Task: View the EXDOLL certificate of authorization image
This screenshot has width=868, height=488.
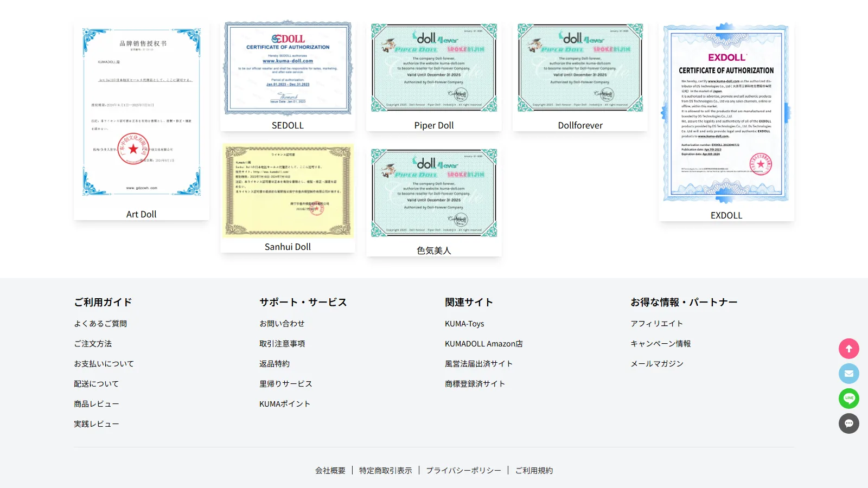Action: (x=726, y=113)
